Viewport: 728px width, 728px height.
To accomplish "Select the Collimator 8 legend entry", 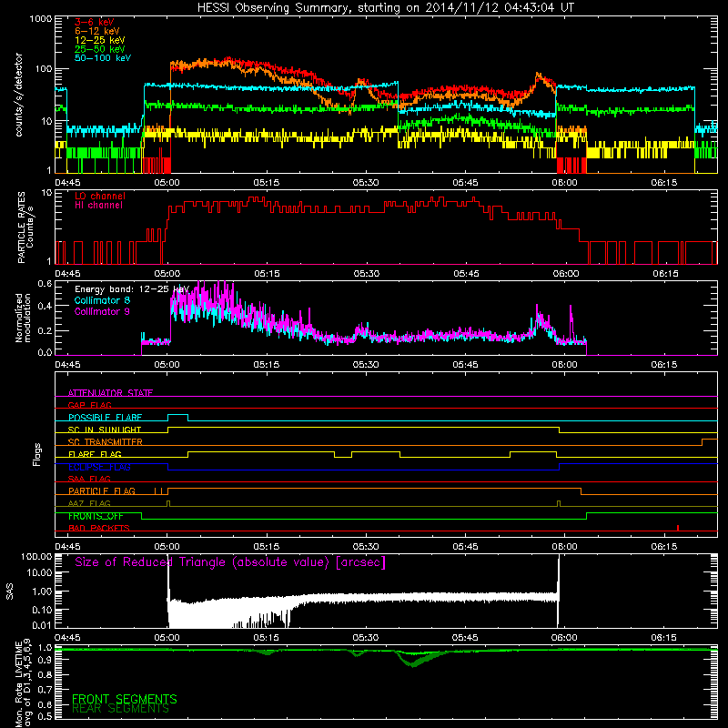I will (x=102, y=300).
